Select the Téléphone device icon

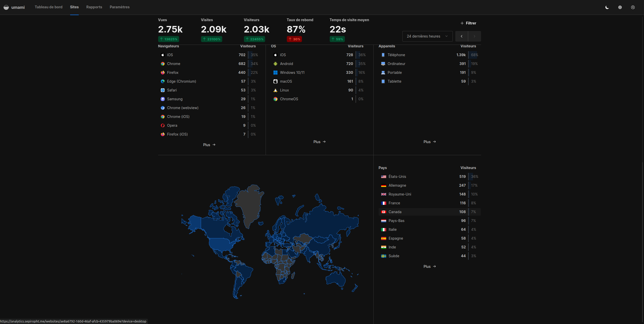383,55
